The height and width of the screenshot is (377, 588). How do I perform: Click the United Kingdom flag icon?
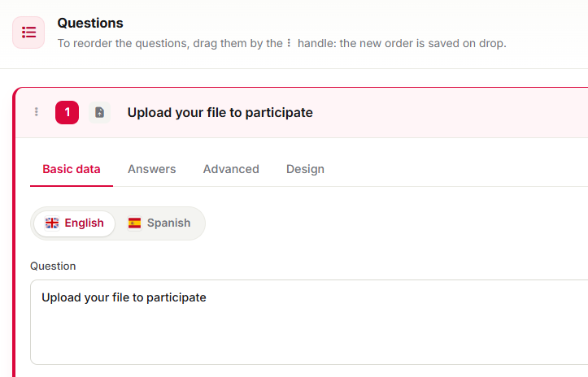(x=52, y=223)
